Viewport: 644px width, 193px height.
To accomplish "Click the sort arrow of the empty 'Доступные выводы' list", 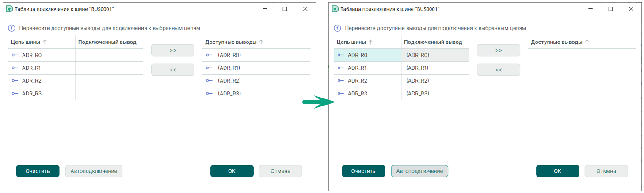I will click(587, 42).
